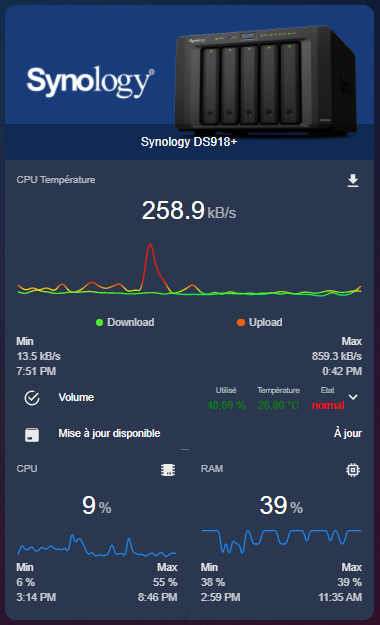Click the À jour status text

tap(348, 433)
